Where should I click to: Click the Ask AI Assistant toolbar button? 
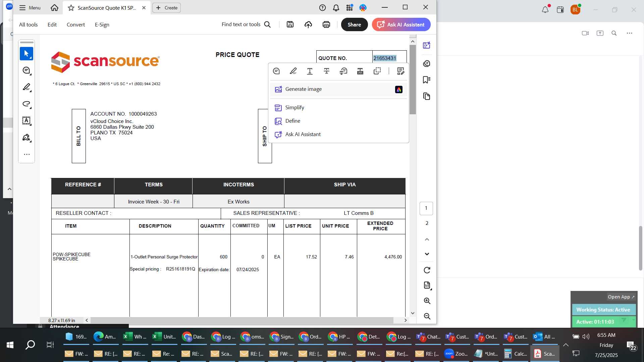point(401,24)
